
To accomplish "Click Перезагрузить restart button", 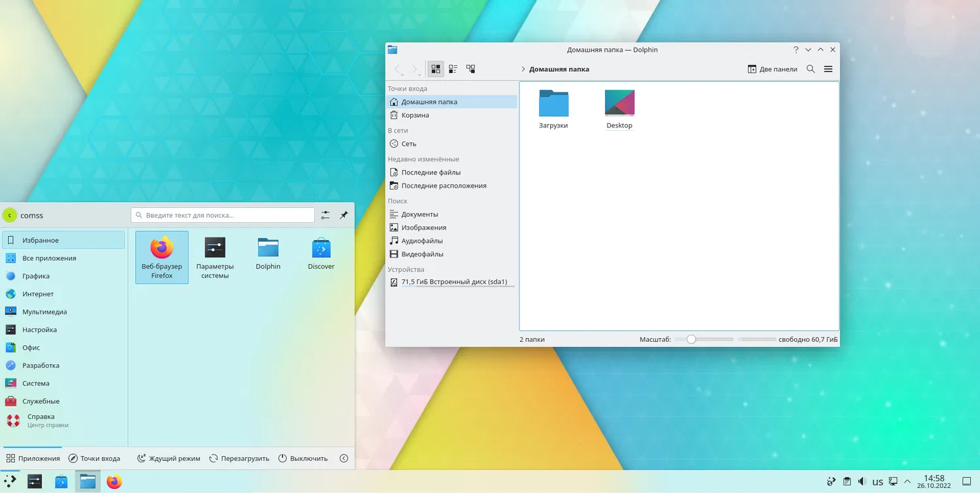I will (x=239, y=458).
